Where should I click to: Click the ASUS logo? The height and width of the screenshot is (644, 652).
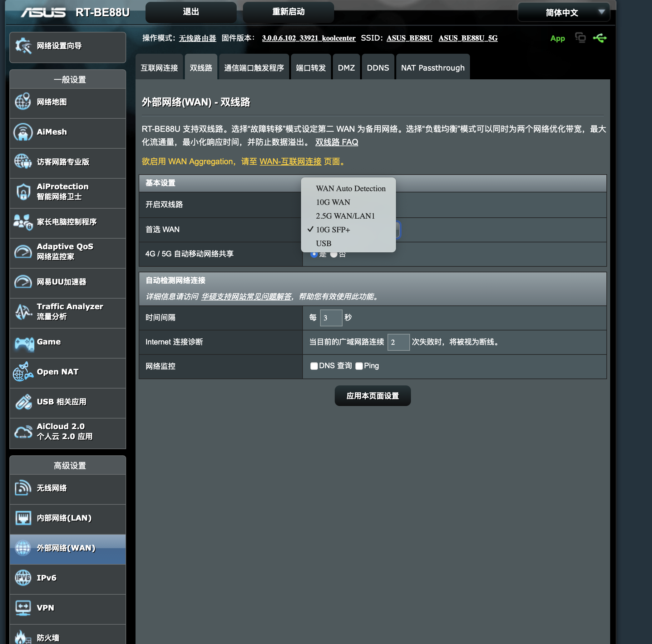point(43,12)
